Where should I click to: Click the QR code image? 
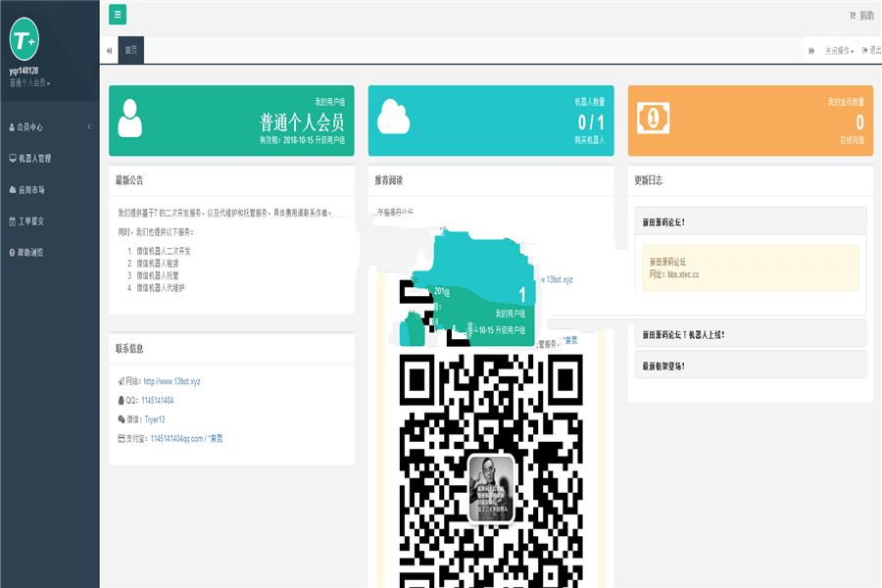click(x=491, y=471)
